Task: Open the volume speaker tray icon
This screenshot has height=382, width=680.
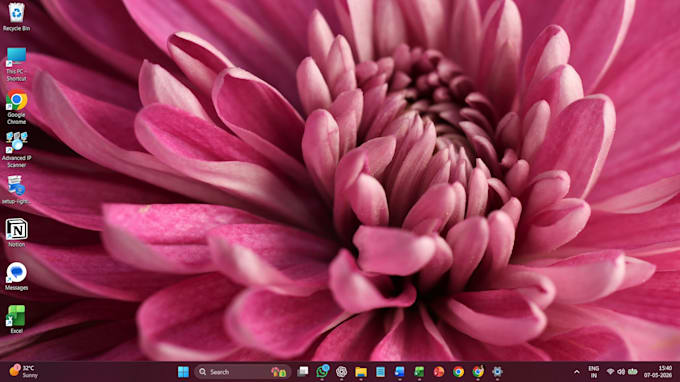Action: [621, 372]
